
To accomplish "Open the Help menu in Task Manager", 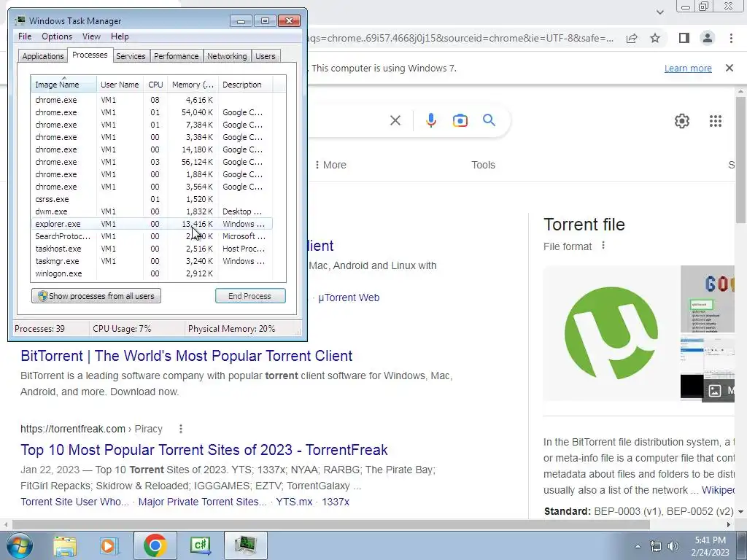I will 120,36.
